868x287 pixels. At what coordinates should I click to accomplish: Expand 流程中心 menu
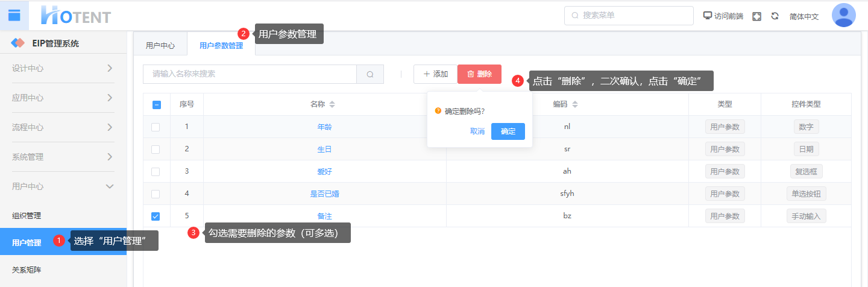tap(63, 127)
